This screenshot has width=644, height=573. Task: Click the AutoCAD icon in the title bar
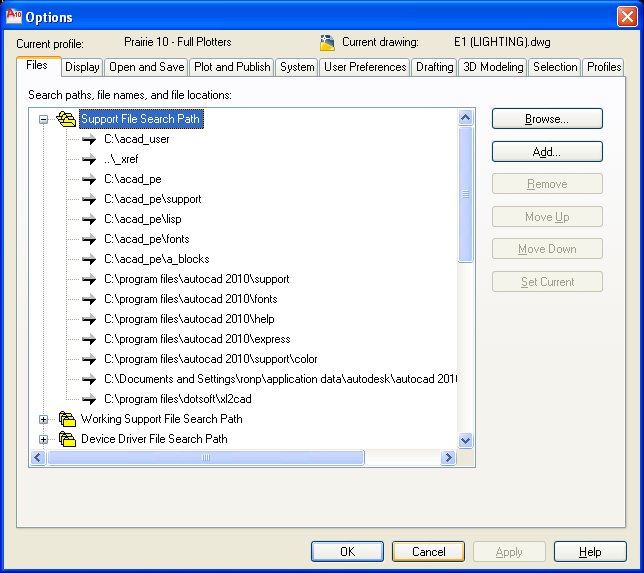point(14,16)
